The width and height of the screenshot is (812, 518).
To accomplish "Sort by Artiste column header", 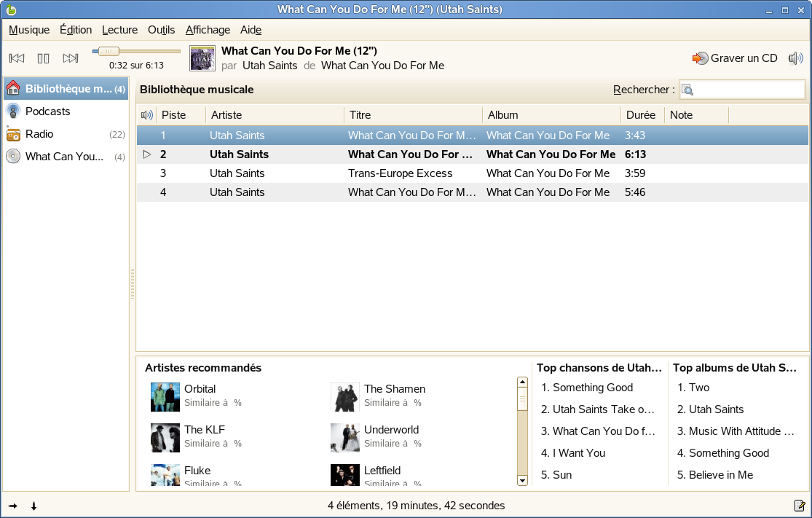I will [x=275, y=115].
